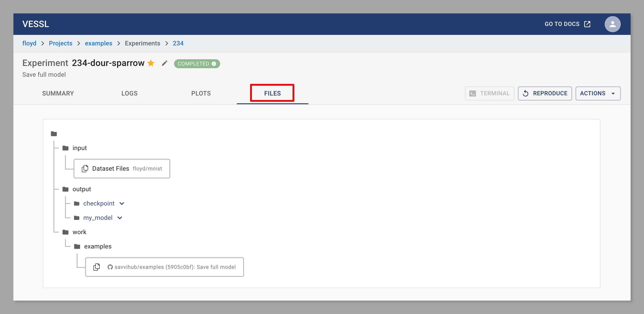Select the output folder label
Image resolution: width=644 pixels, height=314 pixels.
pos(82,189)
